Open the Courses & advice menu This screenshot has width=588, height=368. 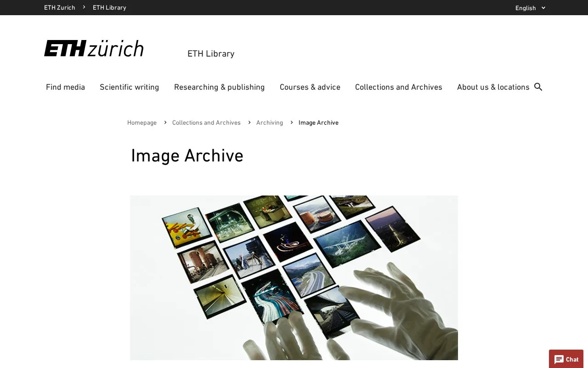point(310,87)
